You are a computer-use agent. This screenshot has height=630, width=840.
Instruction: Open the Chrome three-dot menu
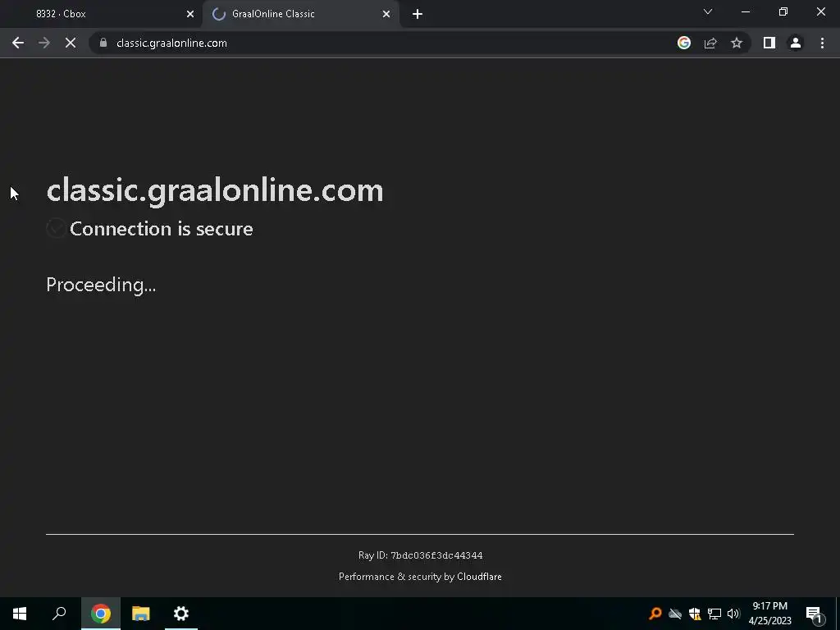click(822, 43)
